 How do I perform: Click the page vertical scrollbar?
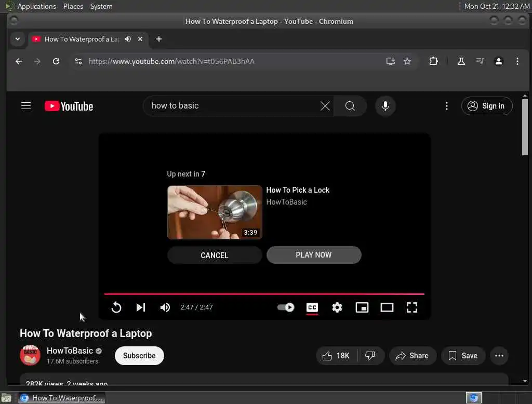525,127
